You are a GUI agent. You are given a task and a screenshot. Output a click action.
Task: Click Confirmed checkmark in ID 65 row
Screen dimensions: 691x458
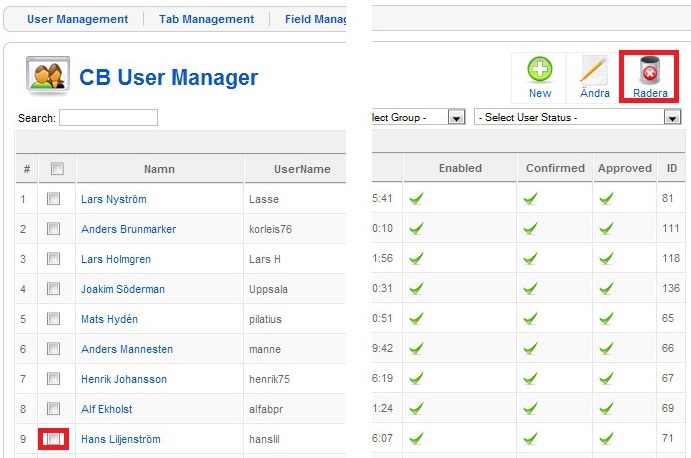pyautogui.click(x=531, y=318)
